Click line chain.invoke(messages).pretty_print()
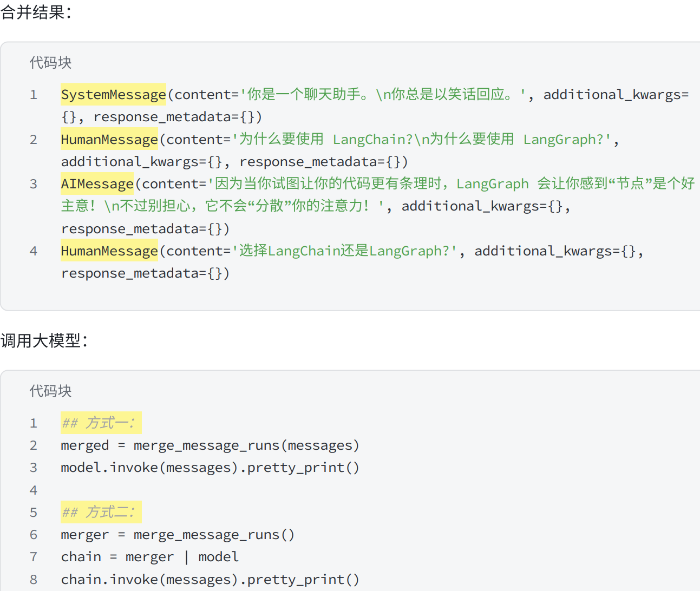This screenshot has width=700, height=591. tap(210, 580)
